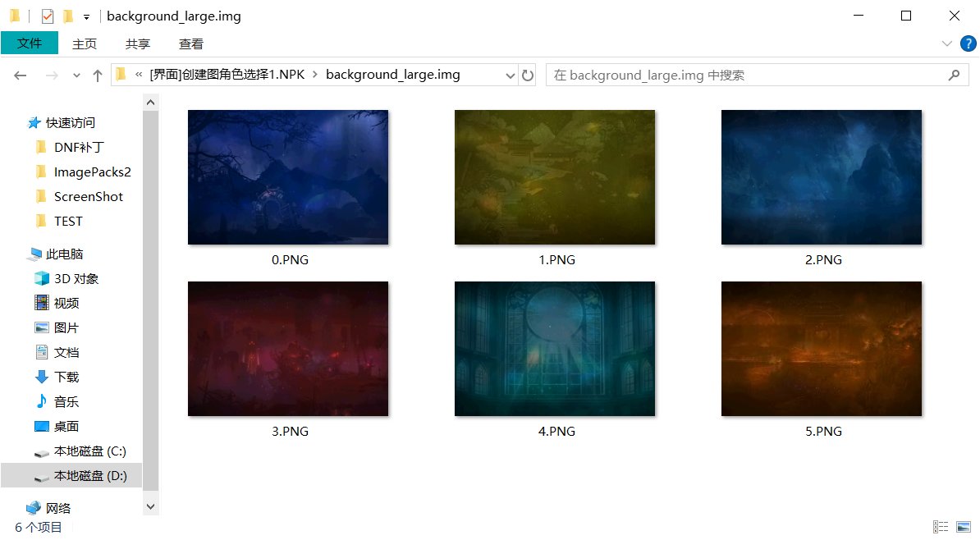Click the 3D 对象 cube icon

(x=41, y=279)
